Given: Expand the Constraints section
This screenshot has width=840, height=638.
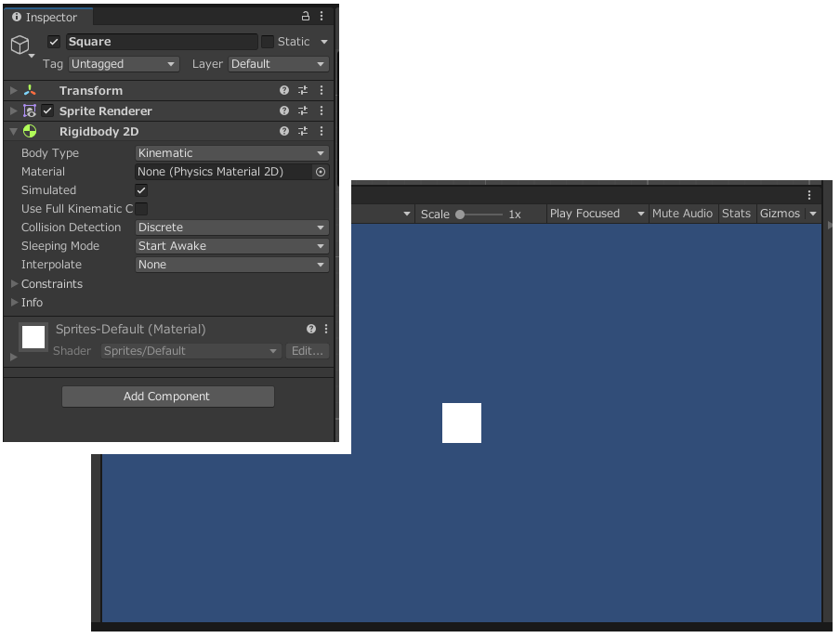Looking at the screenshot, I should point(15,283).
